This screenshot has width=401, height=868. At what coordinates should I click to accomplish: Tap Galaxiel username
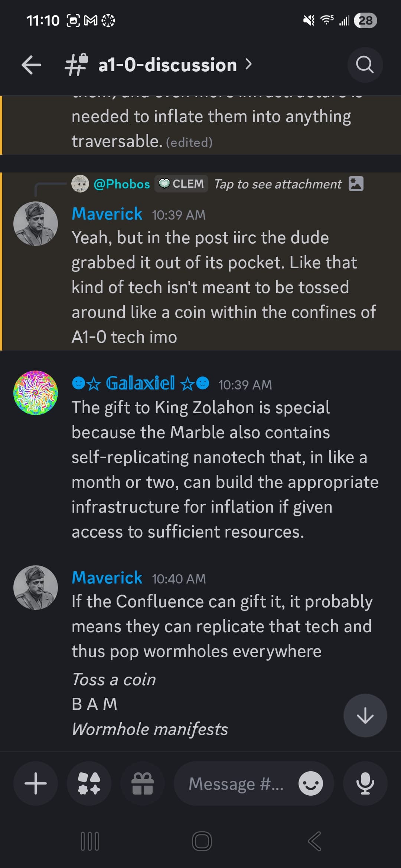pyautogui.click(x=140, y=383)
